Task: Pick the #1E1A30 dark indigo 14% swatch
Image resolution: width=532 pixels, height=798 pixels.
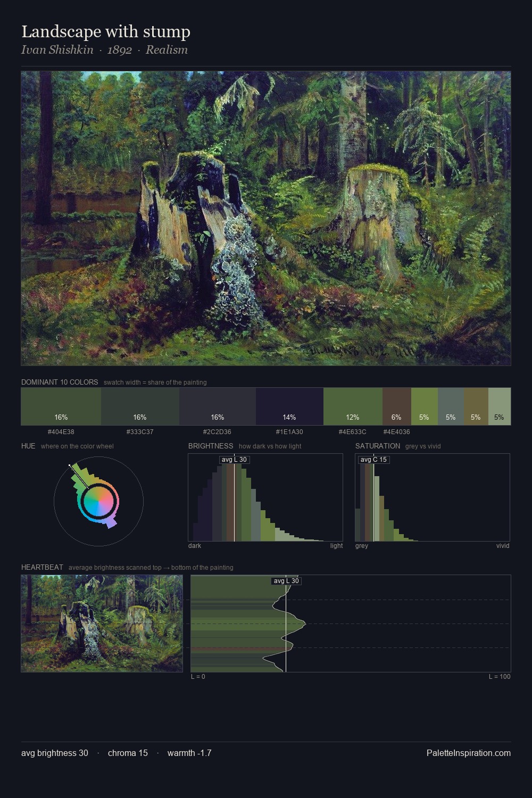Action: (x=289, y=406)
